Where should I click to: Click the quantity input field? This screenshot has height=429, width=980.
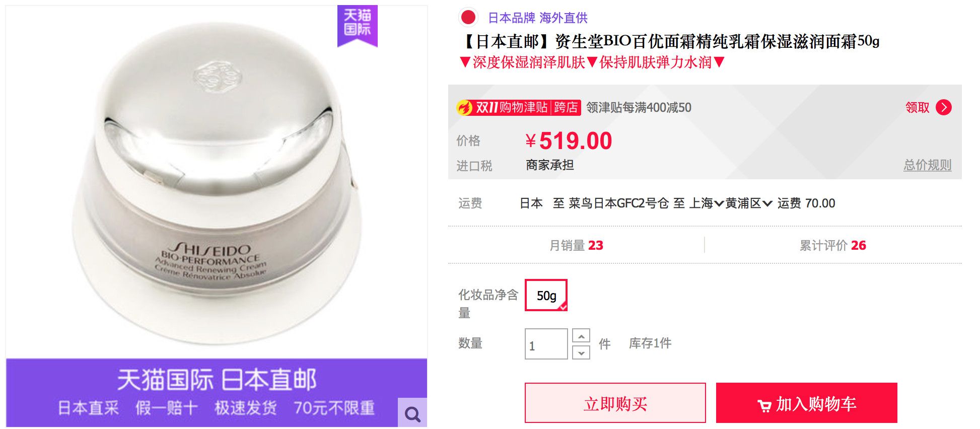point(546,344)
